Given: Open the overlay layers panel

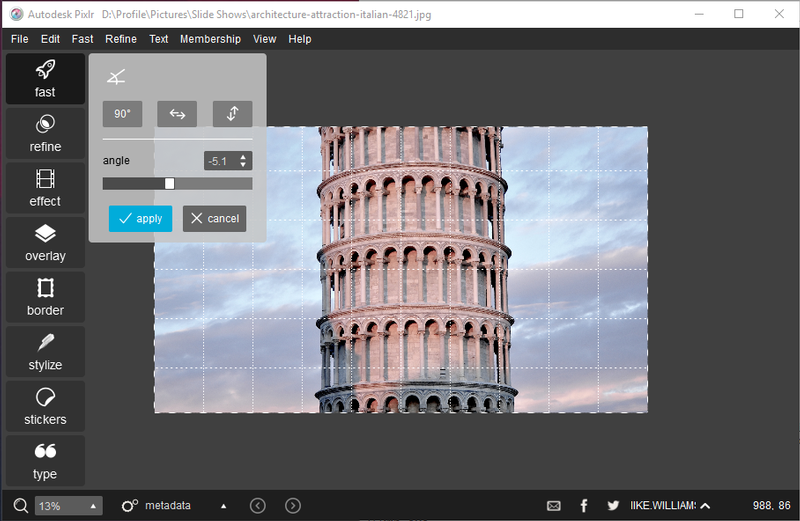Looking at the screenshot, I should tap(45, 243).
